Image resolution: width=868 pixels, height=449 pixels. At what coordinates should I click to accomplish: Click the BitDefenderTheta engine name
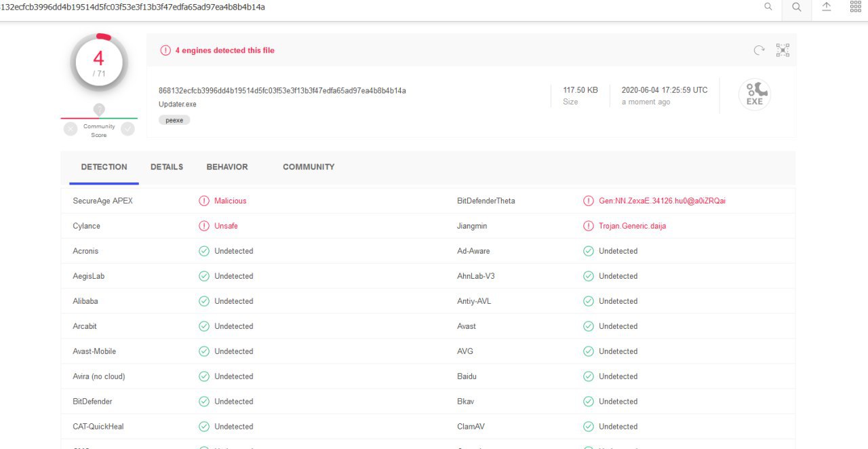[x=486, y=201]
